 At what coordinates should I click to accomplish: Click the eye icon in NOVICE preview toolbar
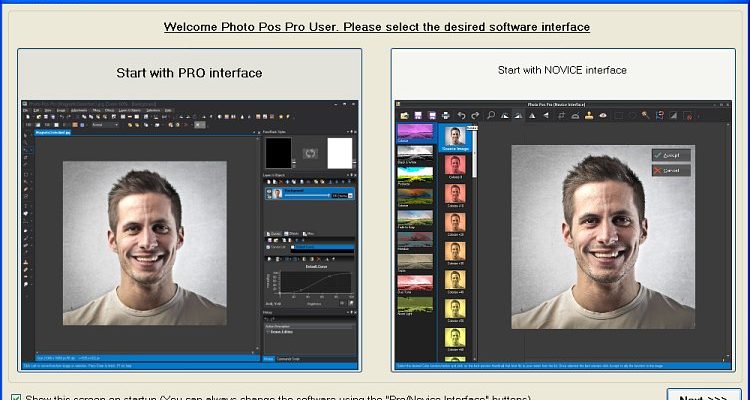(603, 115)
